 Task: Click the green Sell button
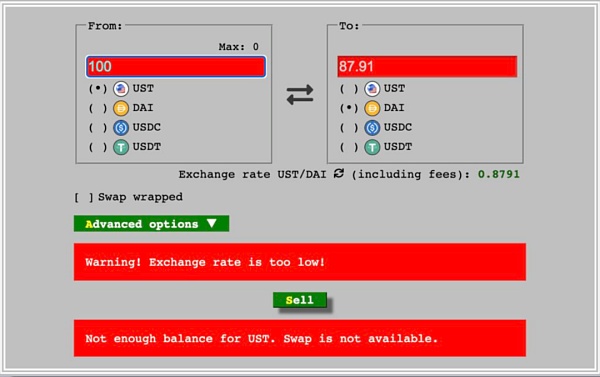[x=300, y=300]
